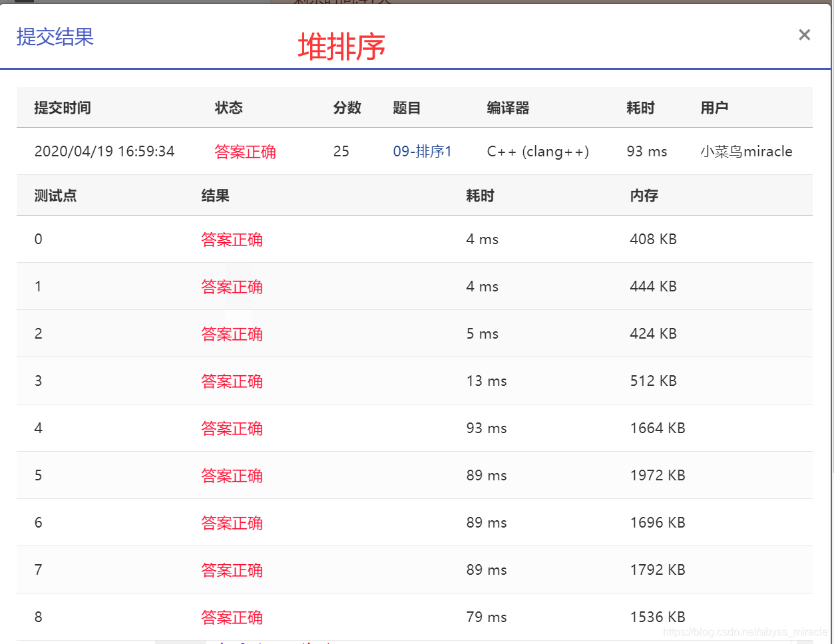Click memory value 408 KB
Viewport: 834px width, 644px height.
point(653,240)
